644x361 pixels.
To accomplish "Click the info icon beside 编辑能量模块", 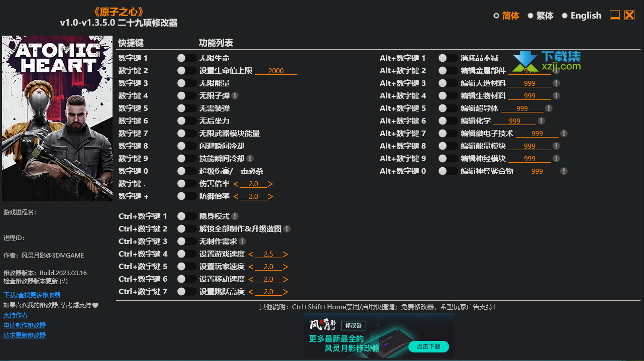I will 556,146.
